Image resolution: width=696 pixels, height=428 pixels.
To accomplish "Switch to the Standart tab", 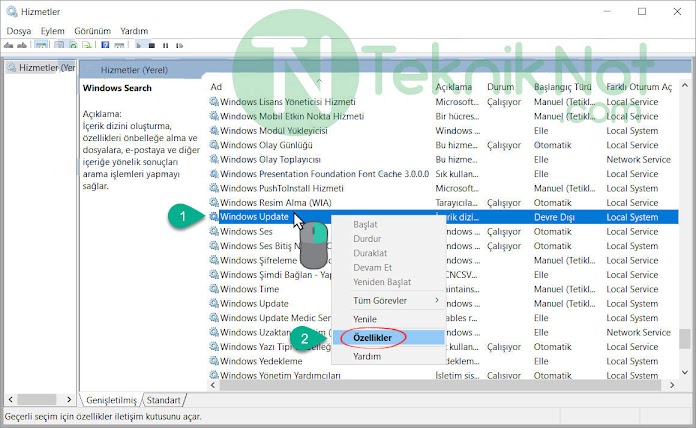I will 163,400.
